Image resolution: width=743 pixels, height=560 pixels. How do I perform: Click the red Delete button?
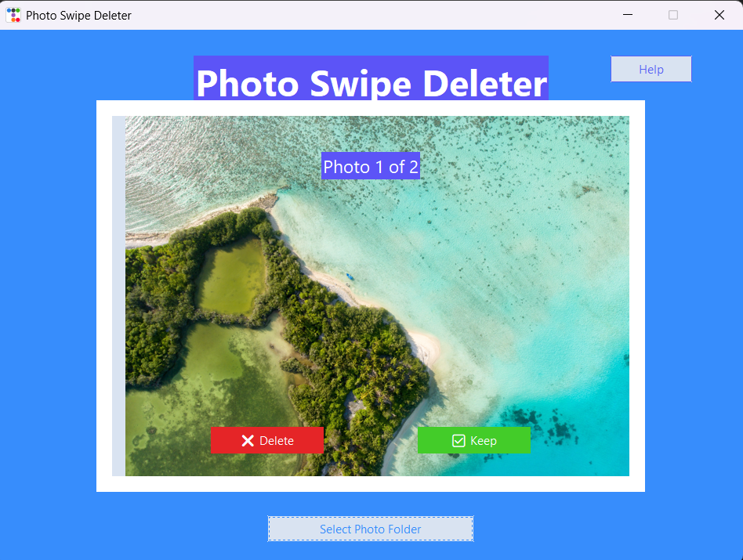tap(267, 440)
